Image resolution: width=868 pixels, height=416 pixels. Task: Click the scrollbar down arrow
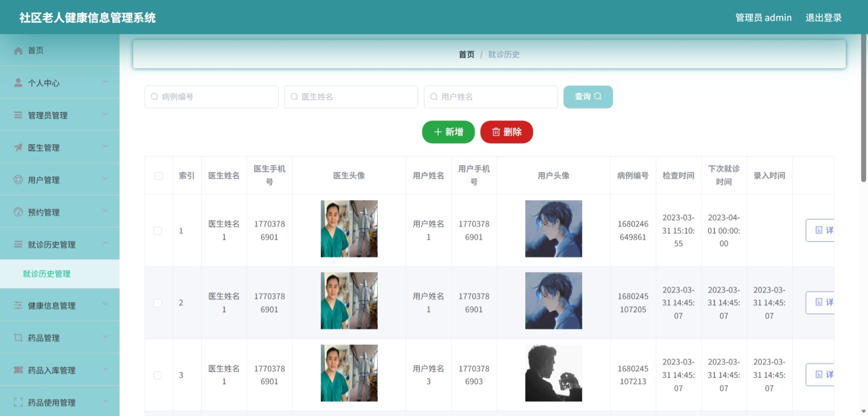[864, 411]
